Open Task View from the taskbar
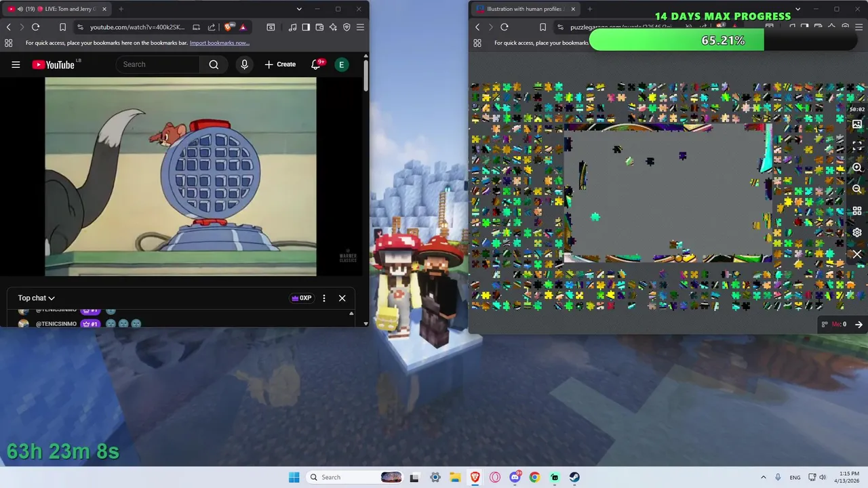The width and height of the screenshot is (868, 488). pyautogui.click(x=414, y=477)
